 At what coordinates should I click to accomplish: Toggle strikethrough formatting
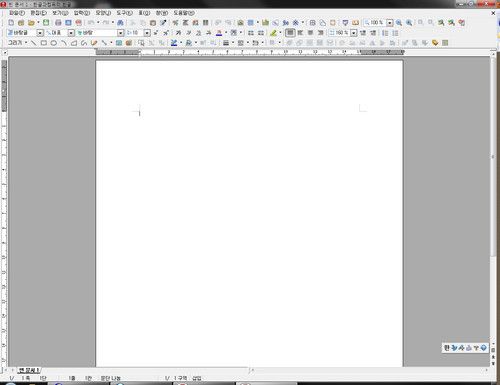tap(209, 33)
